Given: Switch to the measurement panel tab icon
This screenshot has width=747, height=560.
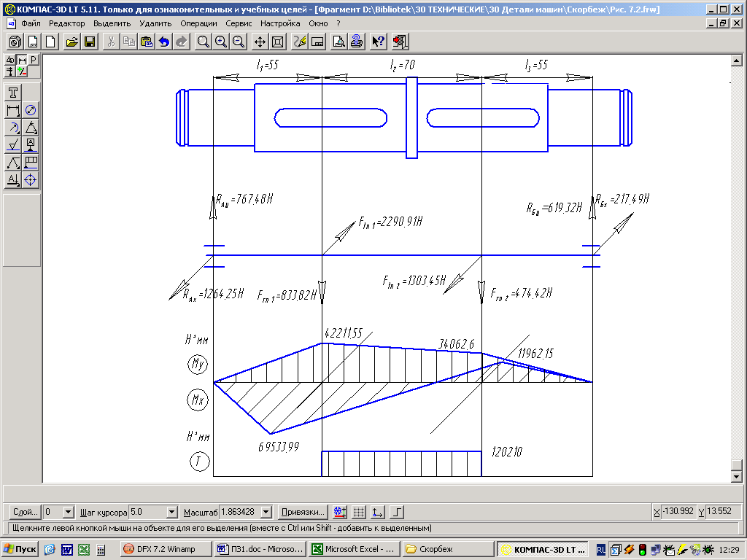Looking at the screenshot, I should click(x=10, y=71).
